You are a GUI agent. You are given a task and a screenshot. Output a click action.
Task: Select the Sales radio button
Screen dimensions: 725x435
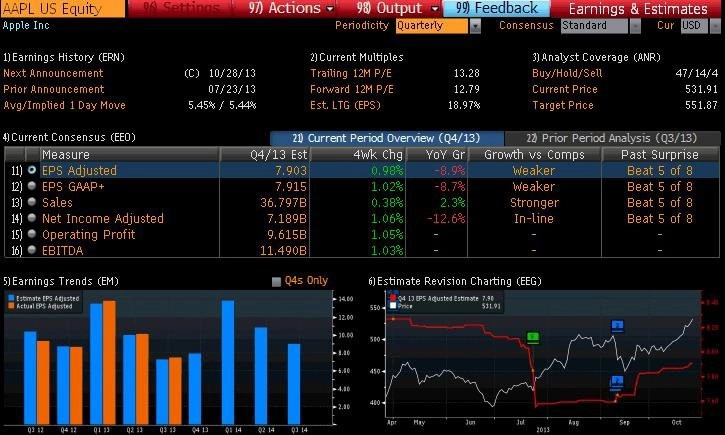pyautogui.click(x=32, y=202)
